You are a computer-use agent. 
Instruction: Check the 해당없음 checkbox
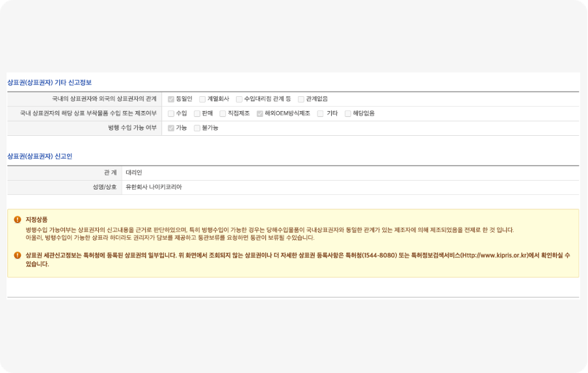(347, 114)
